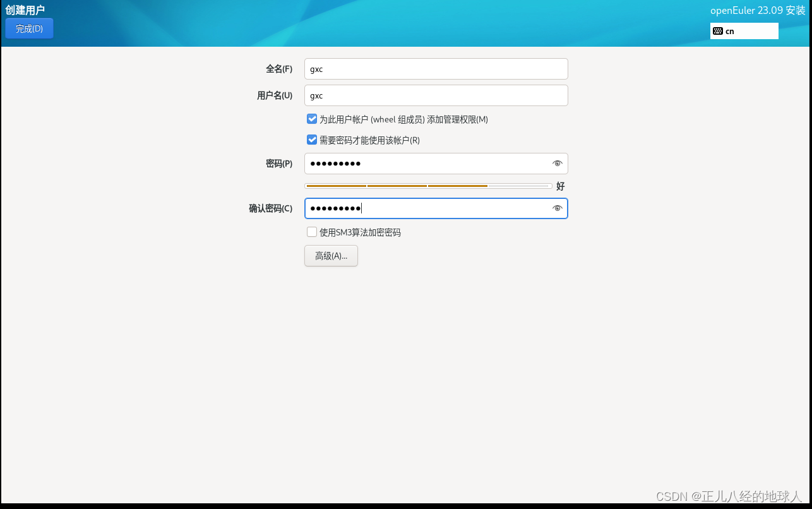
Task: Focus the 全名(F) full name field
Action: pos(436,69)
